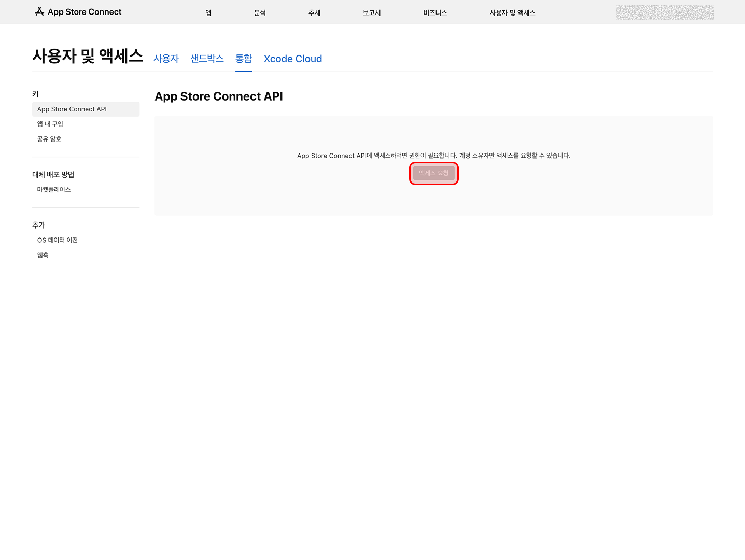Screen dimensions: 745x560
Task: Open the 비즈니스 top navigation item
Action: pyautogui.click(x=435, y=12)
